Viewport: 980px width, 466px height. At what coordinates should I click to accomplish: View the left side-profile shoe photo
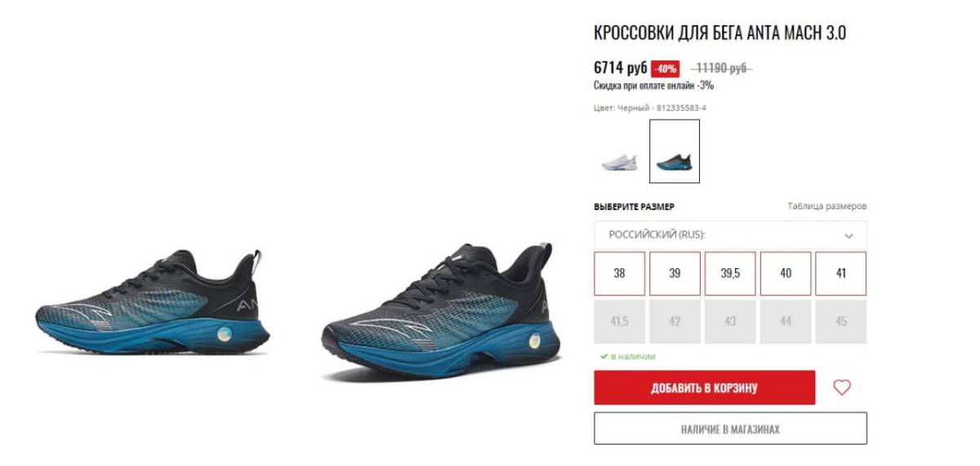[x=152, y=309]
